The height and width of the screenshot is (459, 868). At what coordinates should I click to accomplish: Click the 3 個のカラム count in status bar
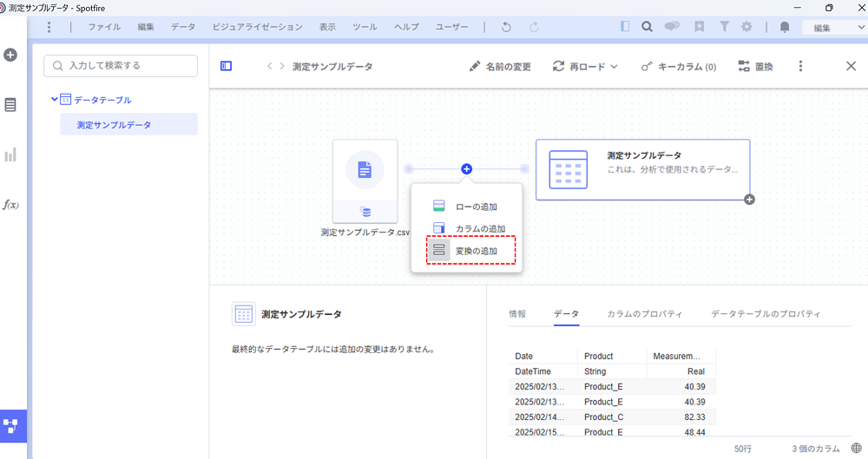(815, 449)
